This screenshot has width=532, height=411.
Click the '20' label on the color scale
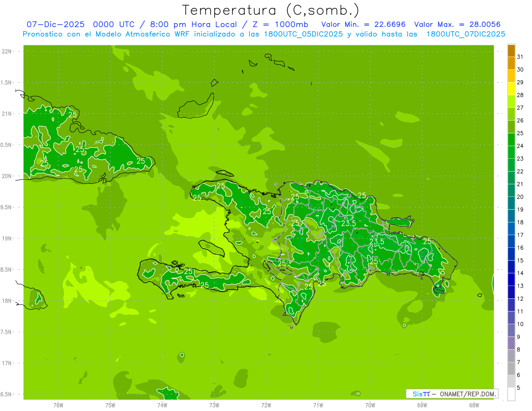(520, 197)
